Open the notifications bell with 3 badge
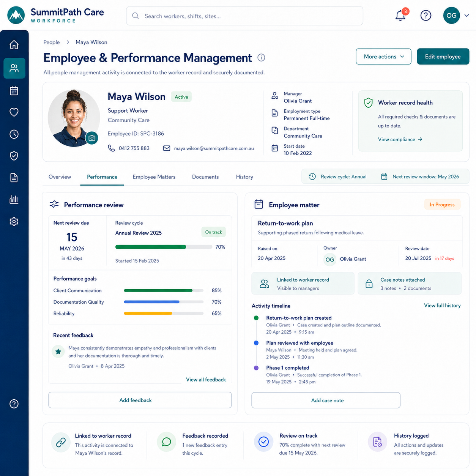476x476 pixels. pos(401,15)
